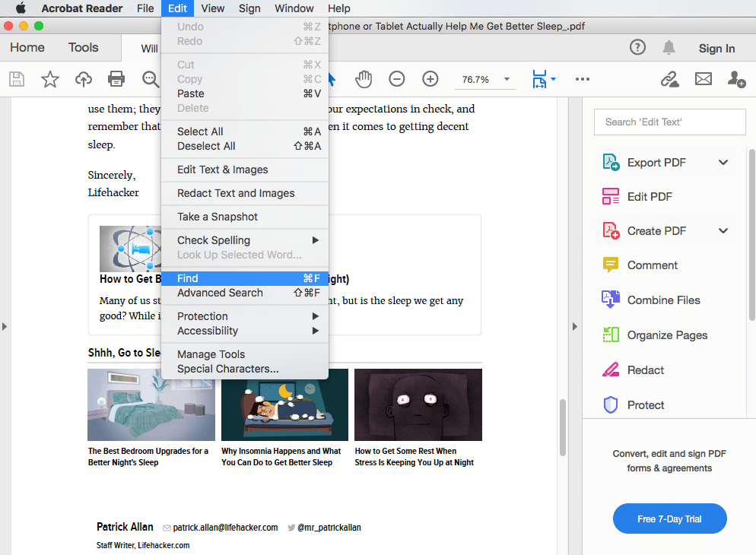Click the Free 7-Day Trial button
The width and height of the screenshot is (756, 555).
pyautogui.click(x=669, y=519)
